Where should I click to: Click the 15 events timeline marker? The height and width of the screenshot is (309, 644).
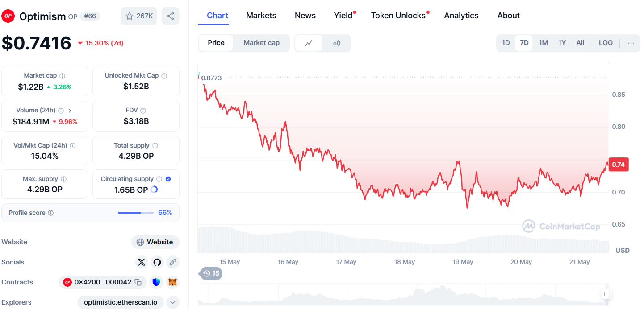click(x=211, y=273)
